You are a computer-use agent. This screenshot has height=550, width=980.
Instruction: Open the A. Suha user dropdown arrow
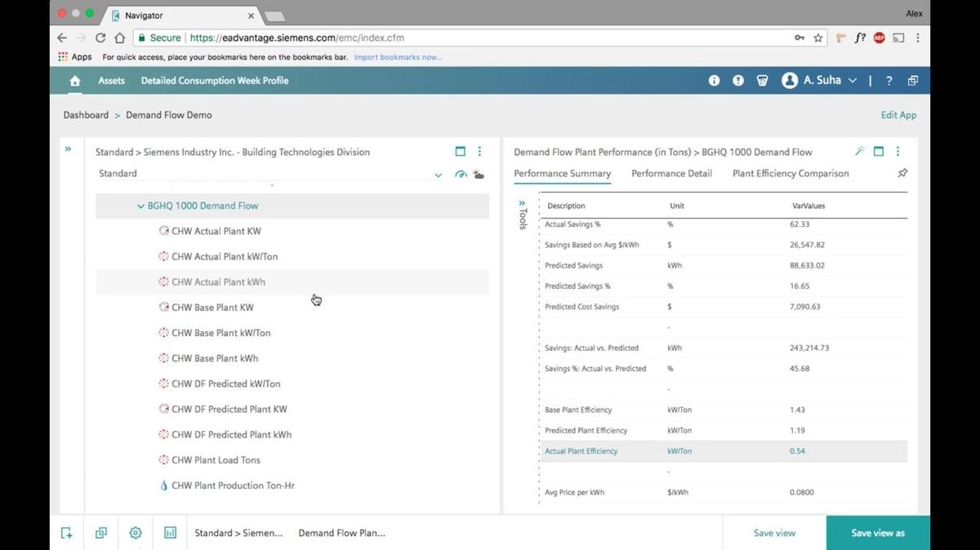point(853,81)
